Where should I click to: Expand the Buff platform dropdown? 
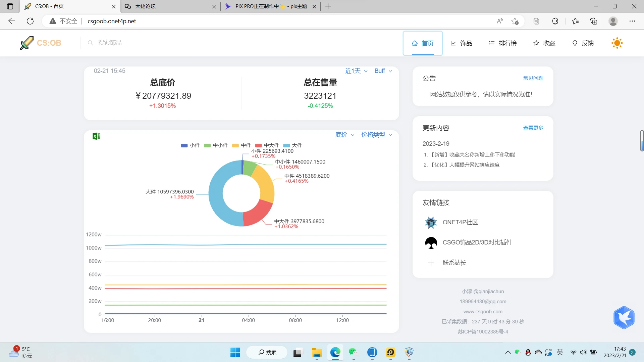383,71
